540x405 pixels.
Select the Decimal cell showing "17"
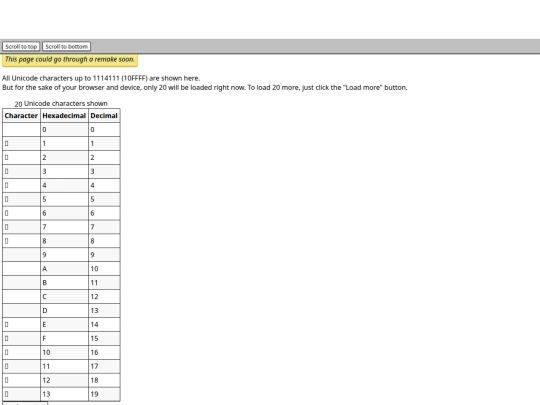(x=104, y=366)
